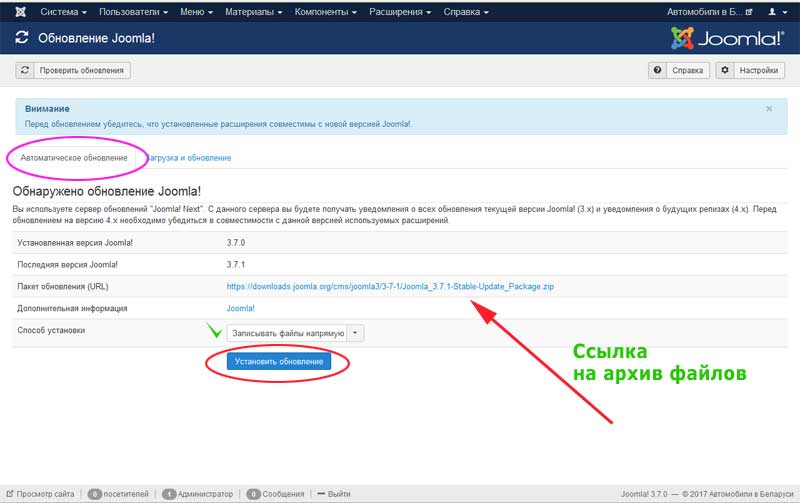This screenshot has height=503, width=800.
Task: Click the Установить обновление button
Action: 279,361
